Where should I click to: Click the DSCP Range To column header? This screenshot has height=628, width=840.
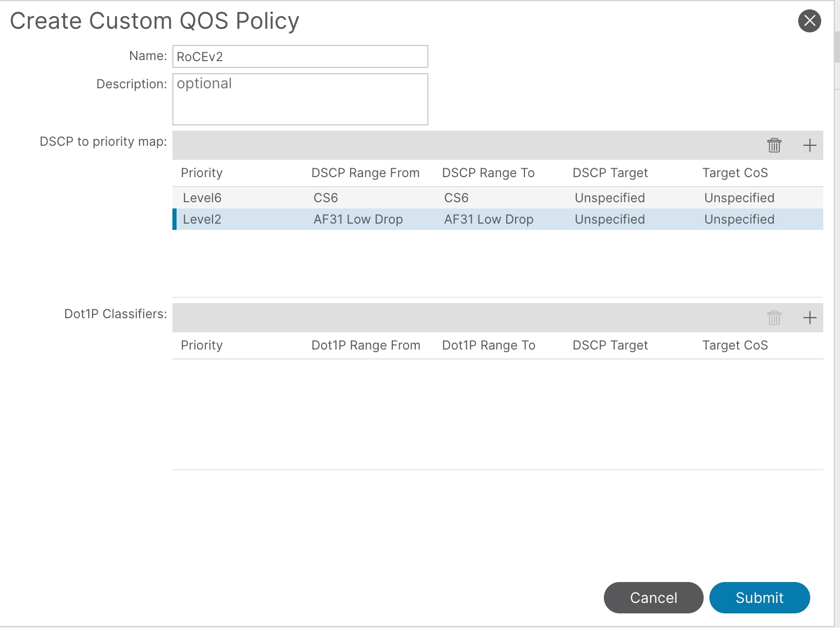(488, 172)
